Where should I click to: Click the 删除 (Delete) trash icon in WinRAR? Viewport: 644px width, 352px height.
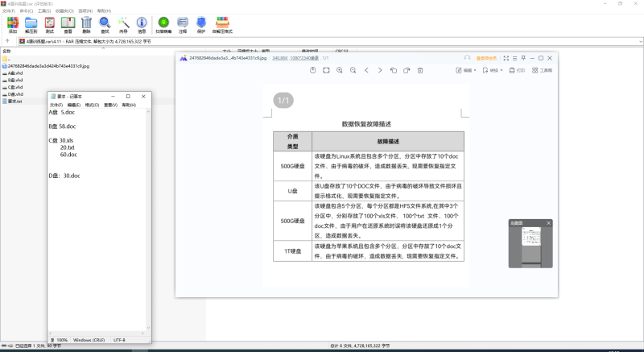coord(86,25)
